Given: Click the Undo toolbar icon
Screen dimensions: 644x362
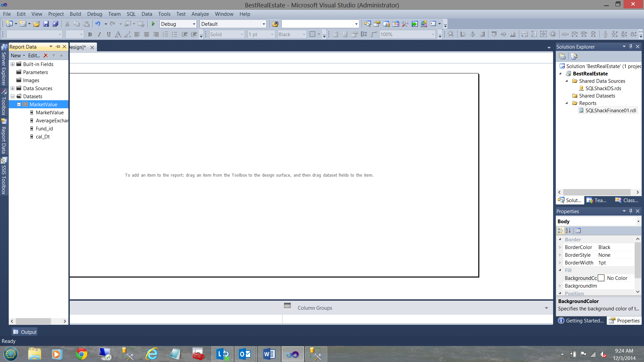Looking at the screenshot, I should click(x=98, y=24).
